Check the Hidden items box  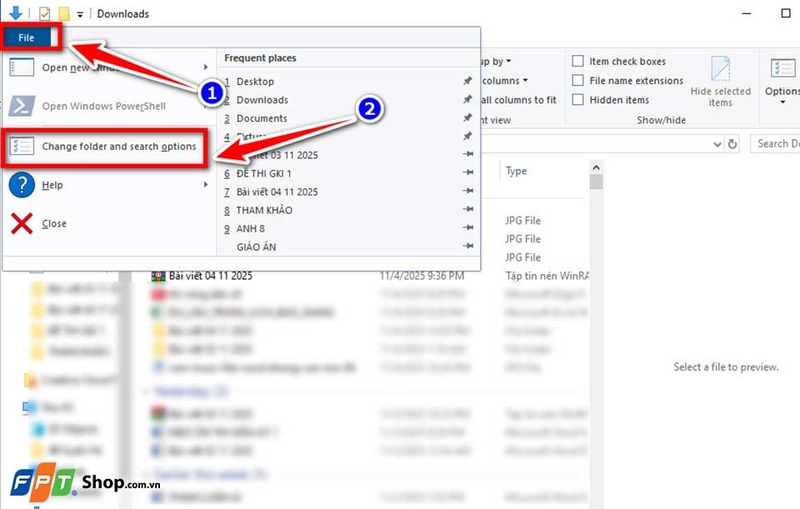tap(578, 100)
